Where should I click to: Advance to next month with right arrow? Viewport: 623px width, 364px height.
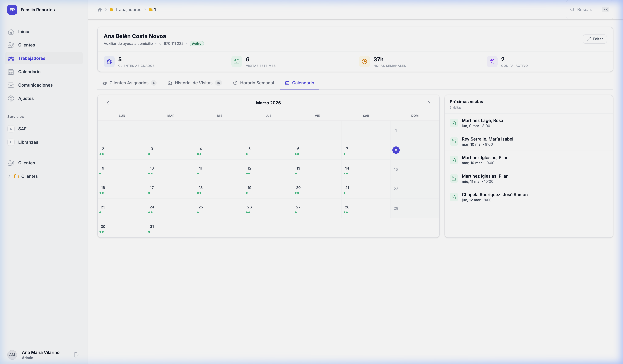coord(429,103)
